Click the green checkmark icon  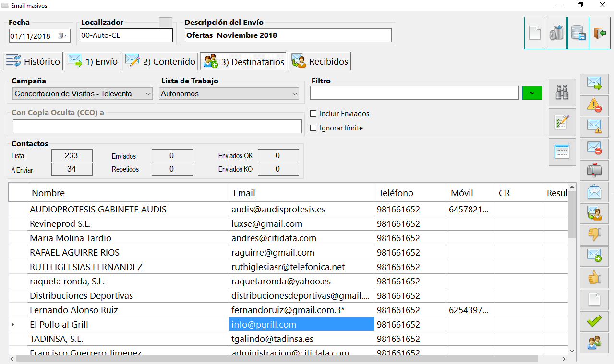click(594, 322)
